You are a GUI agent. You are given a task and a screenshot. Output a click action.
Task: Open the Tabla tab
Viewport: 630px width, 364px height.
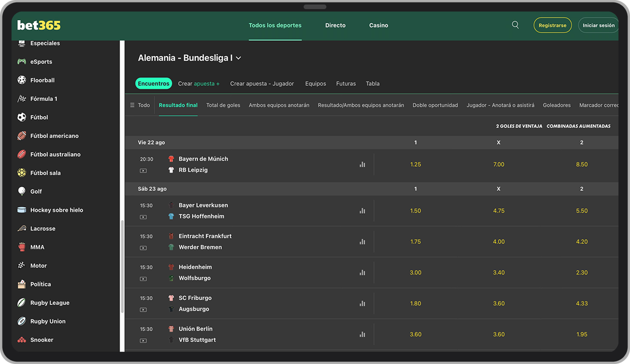pos(373,84)
